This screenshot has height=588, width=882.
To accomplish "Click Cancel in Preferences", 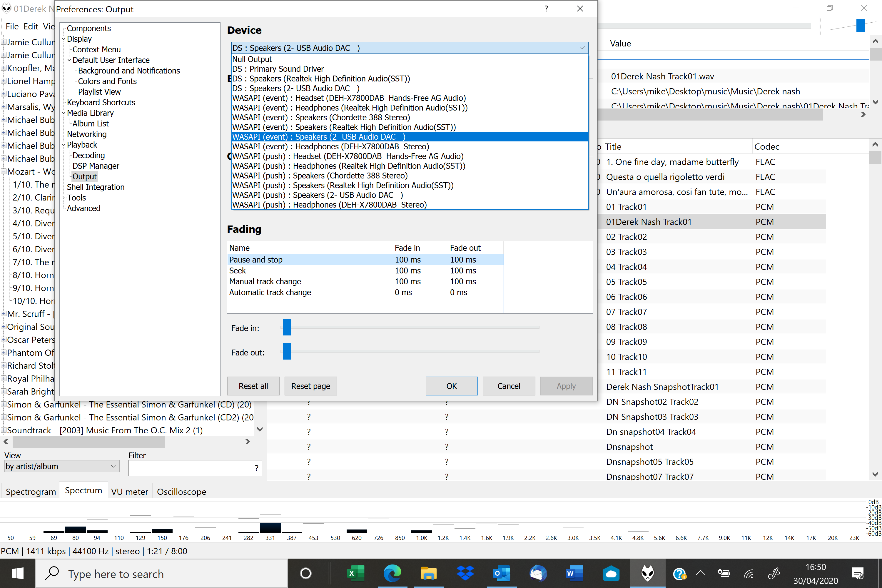I will [x=509, y=386].
